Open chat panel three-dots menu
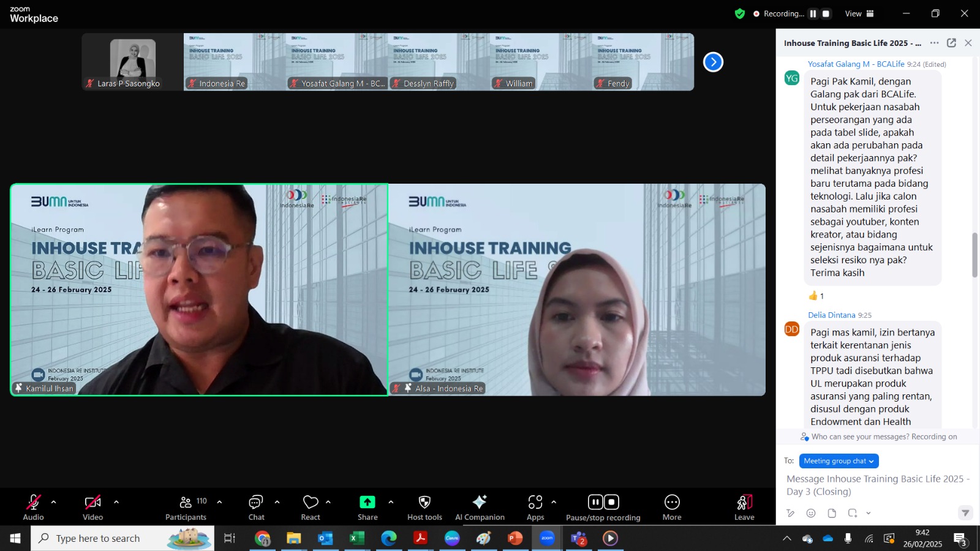980x551 pixels. [934, 43]
